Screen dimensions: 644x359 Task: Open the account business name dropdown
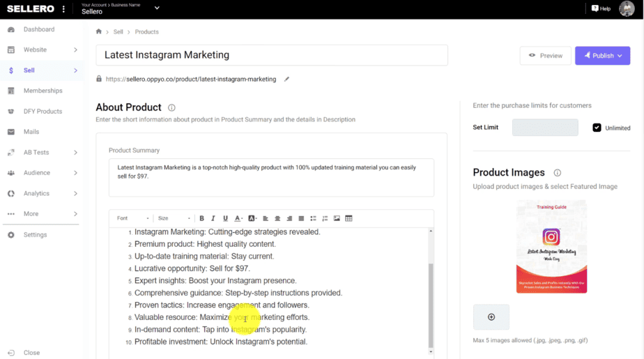pyautogui.click(x=157, y=8)
